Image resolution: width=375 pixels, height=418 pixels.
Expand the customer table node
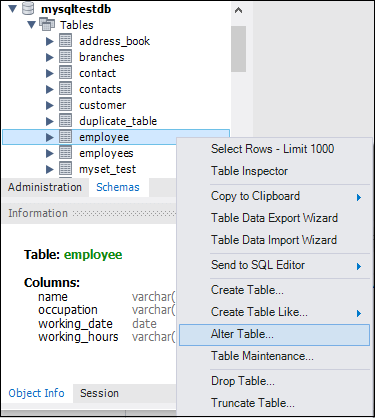[50, 105]
